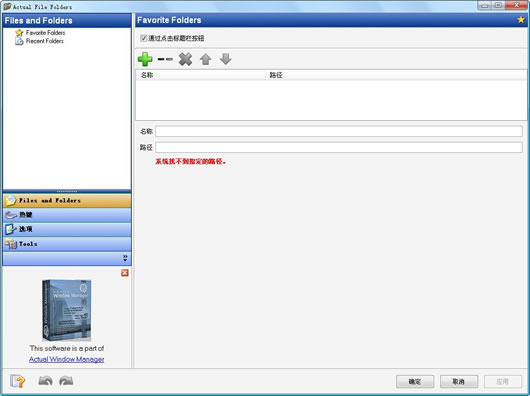
Task: Click the undo arrow icon
Action: click(45, 381)
